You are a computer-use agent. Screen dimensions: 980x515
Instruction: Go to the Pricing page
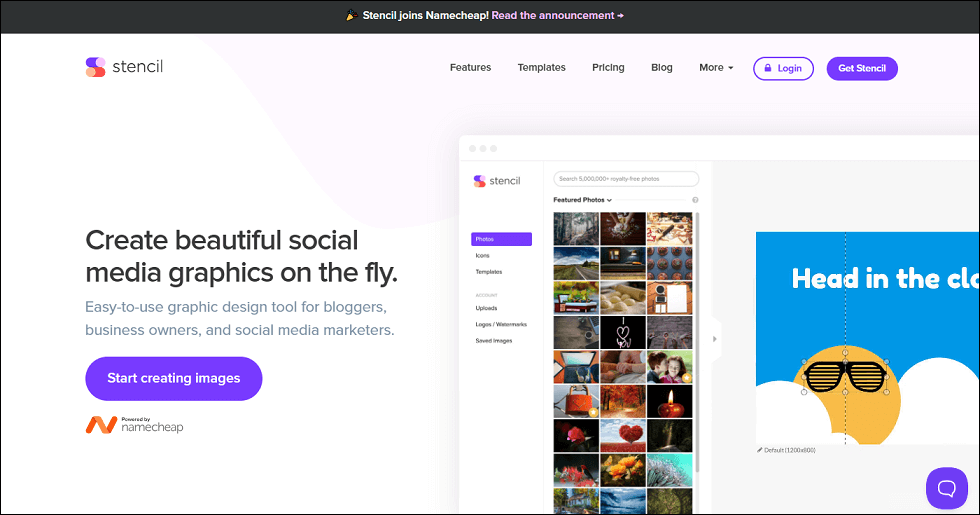tap(608, 68)
